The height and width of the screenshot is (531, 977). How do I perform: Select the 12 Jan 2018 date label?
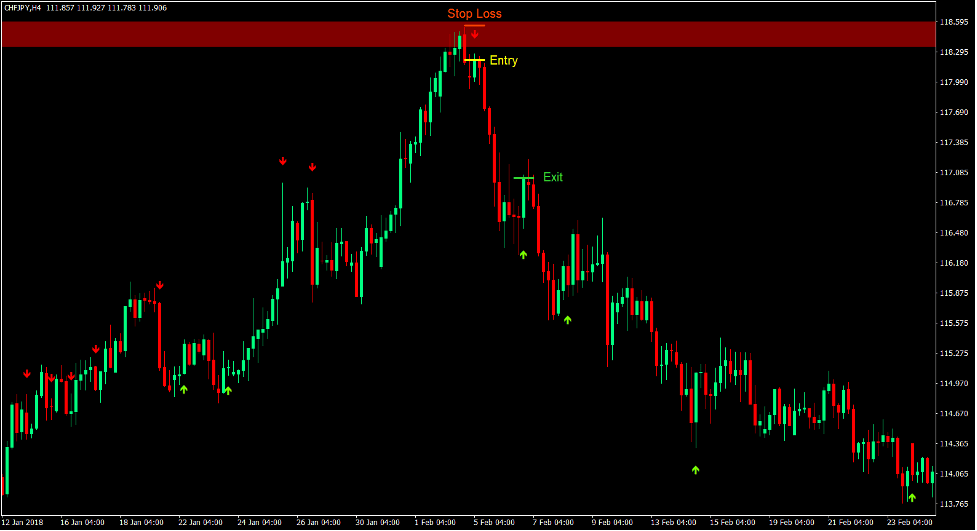[x=22, y=522]
